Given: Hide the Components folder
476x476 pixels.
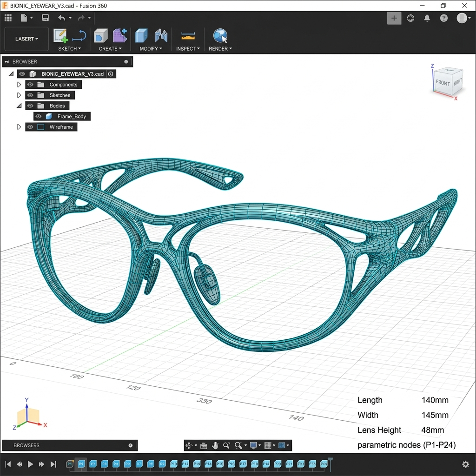Looking at the screenshot, I should [30, 85].
